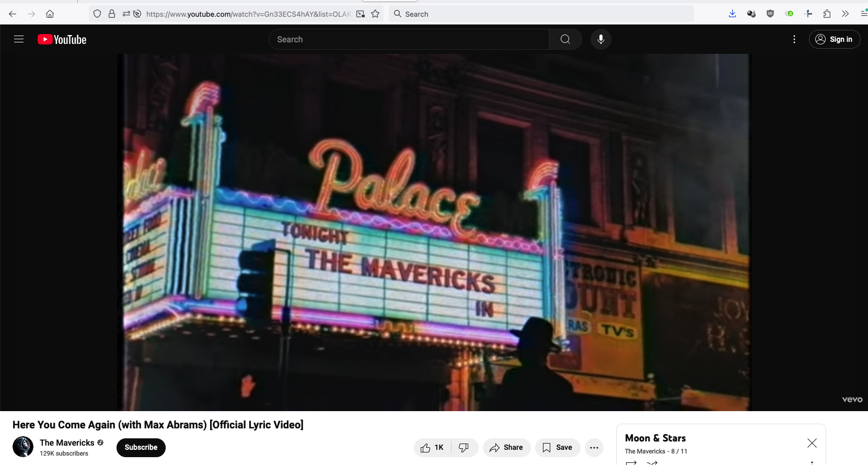Open the Moon & Stars playlist title
868x465 pixels.
655,438
